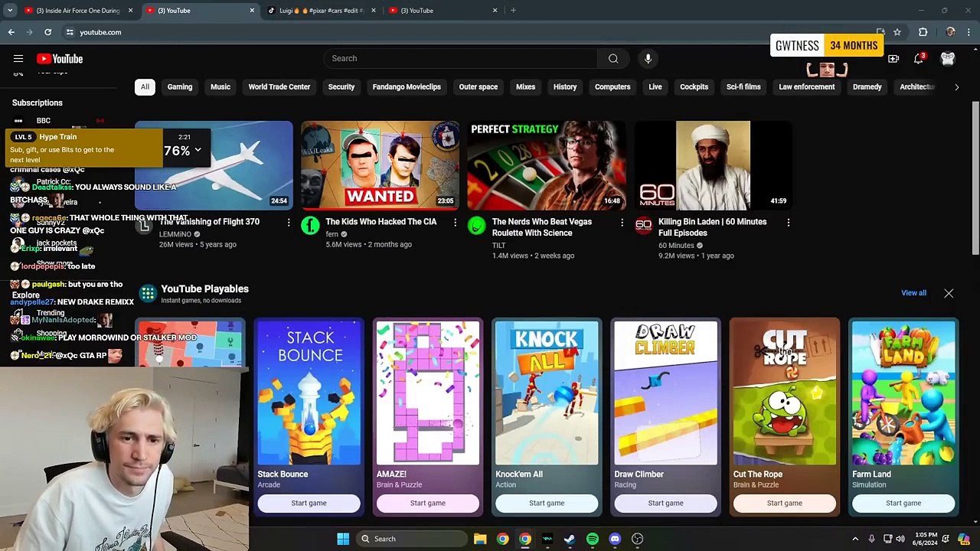This screenshot has height=551, width=980.
Task: Open the new tab plus button
Action: 513,10
